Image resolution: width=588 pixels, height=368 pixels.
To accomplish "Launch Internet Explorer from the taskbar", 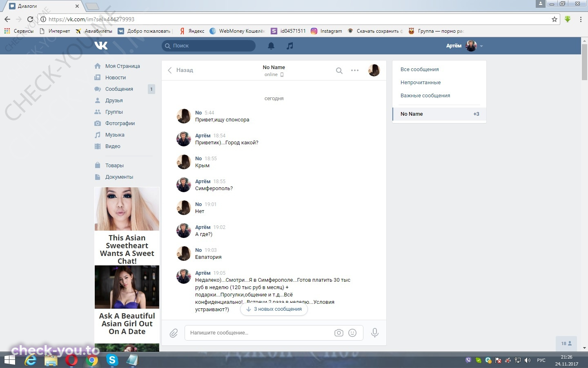I will (31, 360).
